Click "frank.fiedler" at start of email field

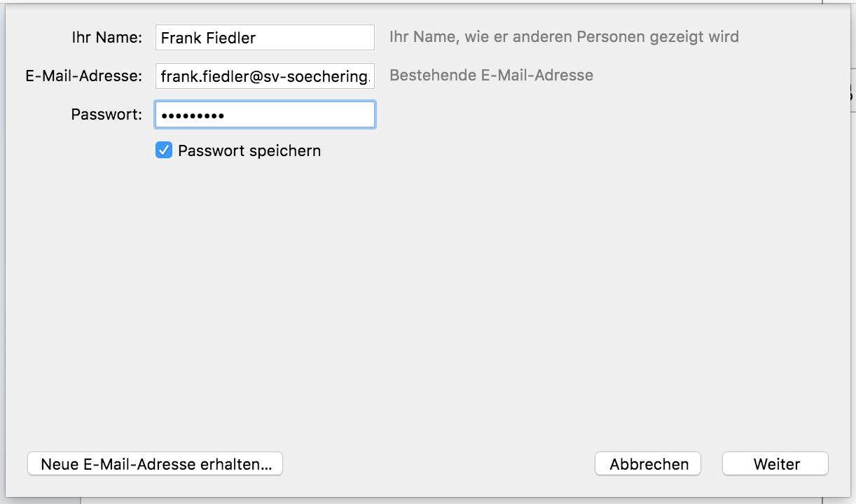point(200,76)
